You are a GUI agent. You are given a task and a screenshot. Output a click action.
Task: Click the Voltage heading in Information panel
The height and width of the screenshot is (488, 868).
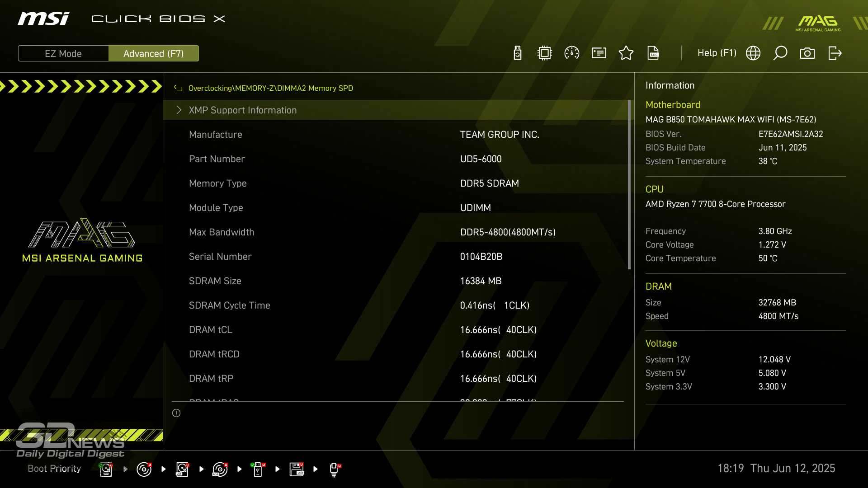[x=661, y=343]
